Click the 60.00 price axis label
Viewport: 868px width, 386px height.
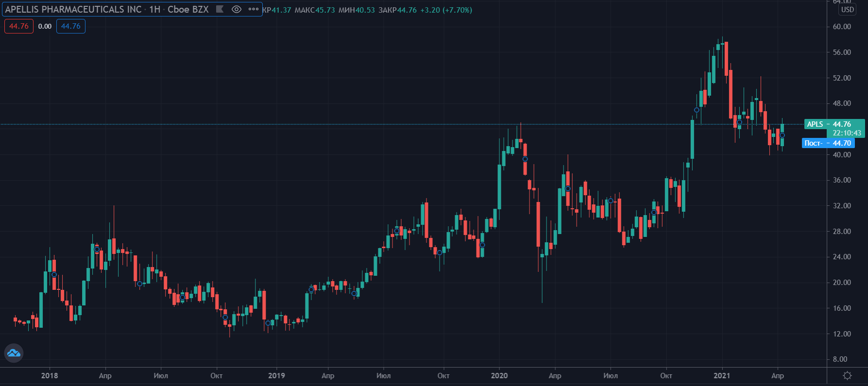coord(842,27)
